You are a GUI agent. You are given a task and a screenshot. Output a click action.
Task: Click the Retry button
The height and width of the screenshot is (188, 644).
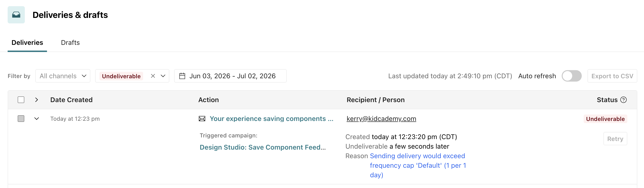tap(615, 139)
